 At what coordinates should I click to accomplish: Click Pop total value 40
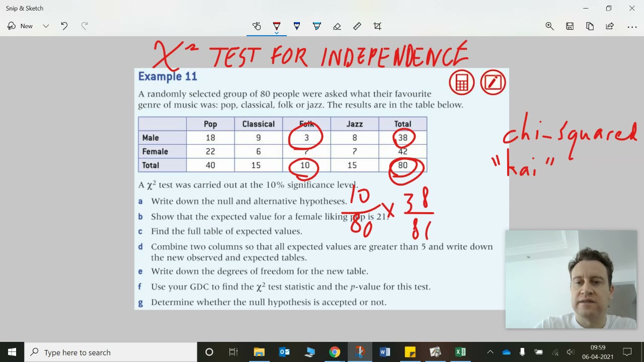[x=210, y=165]
